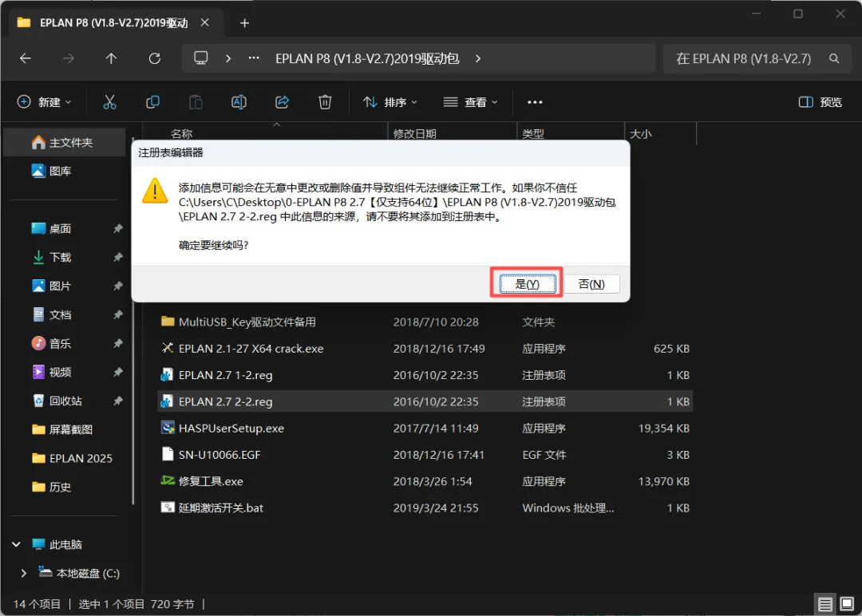Go back with the left arrow
The width and height of the screenshot is (862, 616).
[x=26, y=58]
